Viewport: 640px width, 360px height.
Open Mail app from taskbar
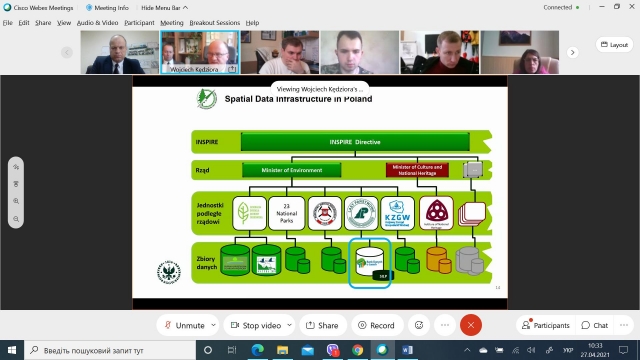[x=308, y=350]
